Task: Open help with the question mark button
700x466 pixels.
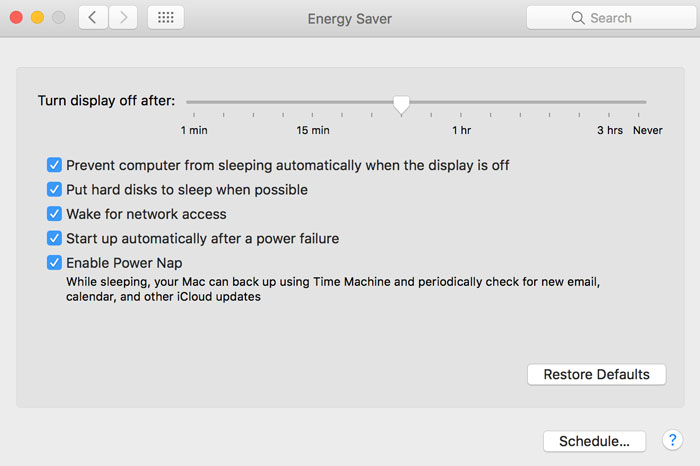Action: (x=672, y=440)
